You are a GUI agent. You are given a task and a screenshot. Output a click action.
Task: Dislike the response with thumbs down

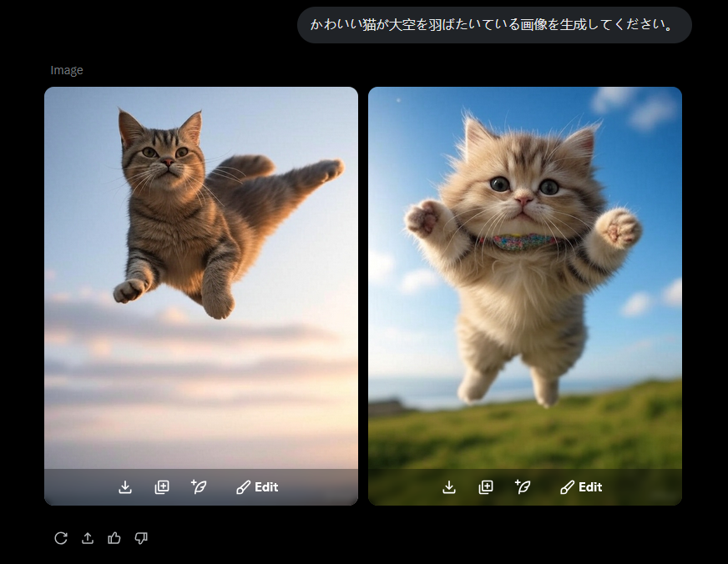[x=141, y=538]
